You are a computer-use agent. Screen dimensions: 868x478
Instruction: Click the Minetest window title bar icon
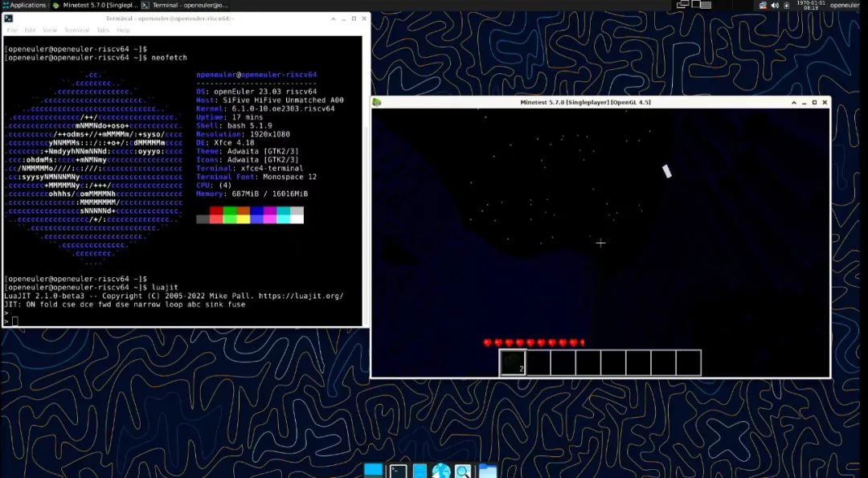pyautogui.click(x=377, y=102)
